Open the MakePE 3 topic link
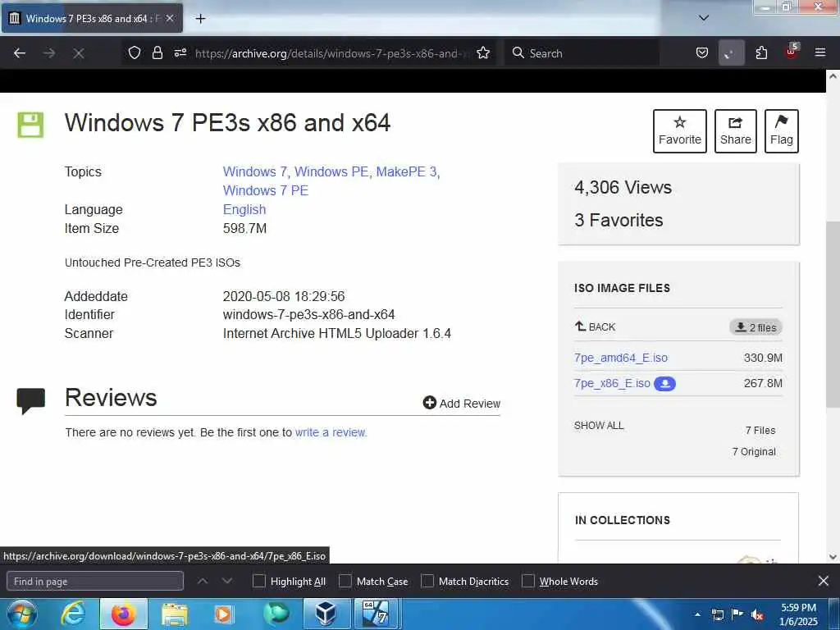Image resolution: width=840 pixels, height=630 pixels. coord(407,172)
